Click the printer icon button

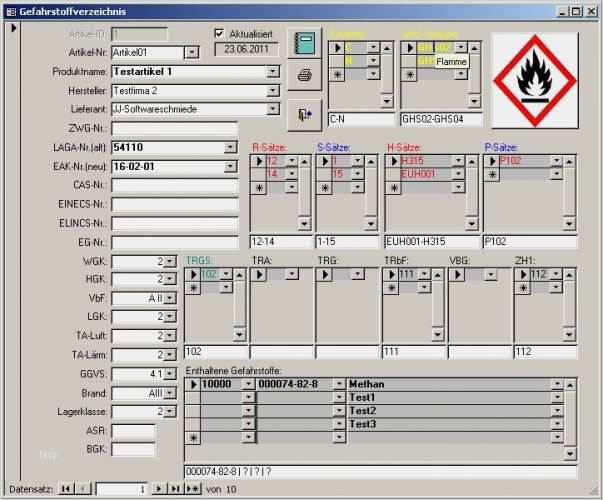coord(305,75)
